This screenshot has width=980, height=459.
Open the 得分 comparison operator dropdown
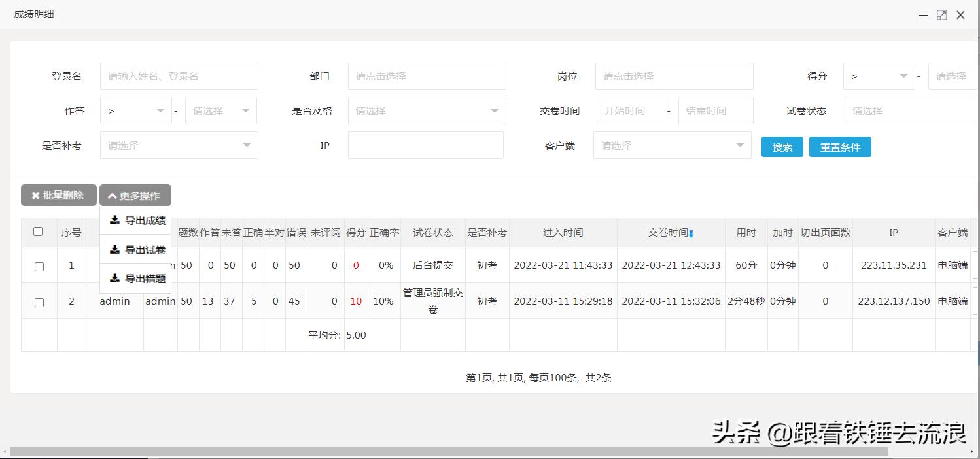point(879,76)
